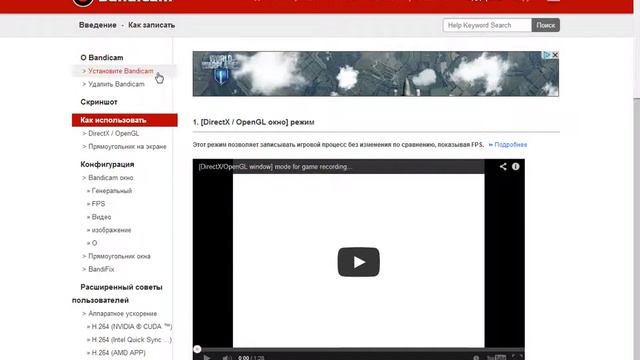The image size is (640, 360).
Task: Mute the video using the speaker icon
Action: pyautogui.click(x=227, y=358)
